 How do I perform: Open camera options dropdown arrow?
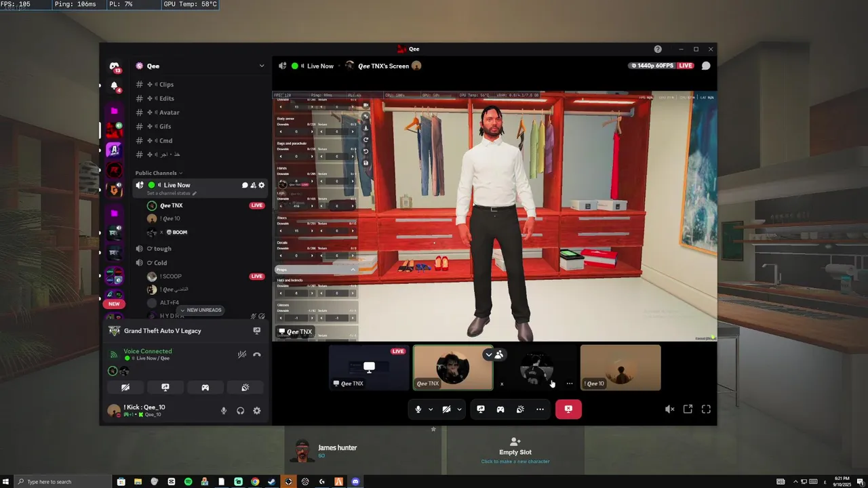click(459, 409)
